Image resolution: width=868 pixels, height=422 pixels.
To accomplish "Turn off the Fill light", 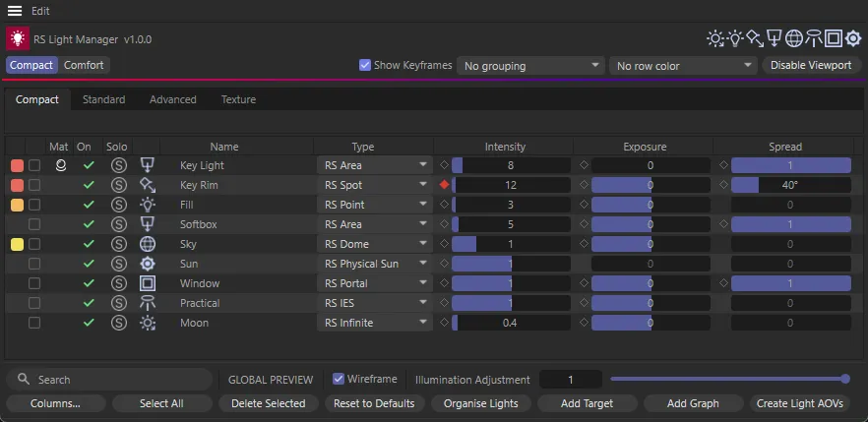I will (89, 205).
